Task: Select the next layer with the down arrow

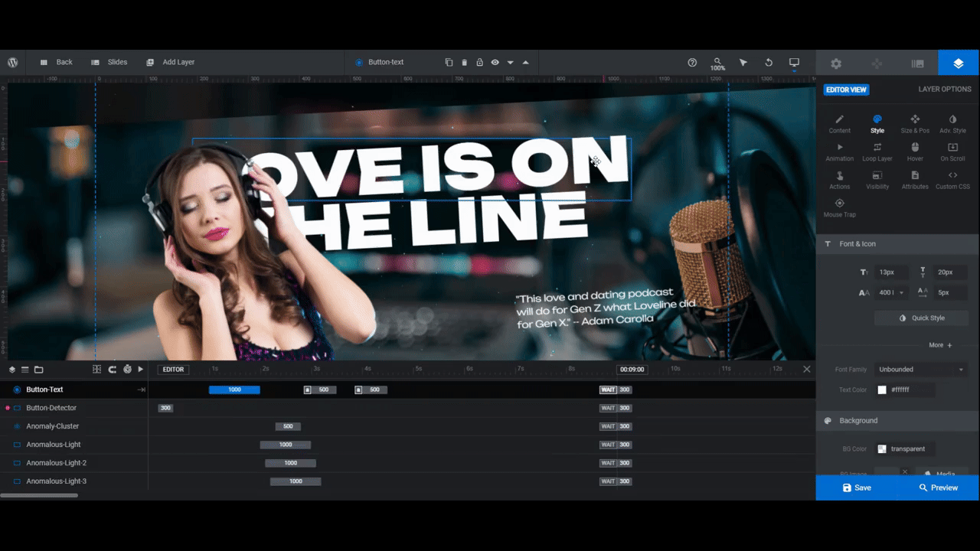Action: [x=510, y=63]
